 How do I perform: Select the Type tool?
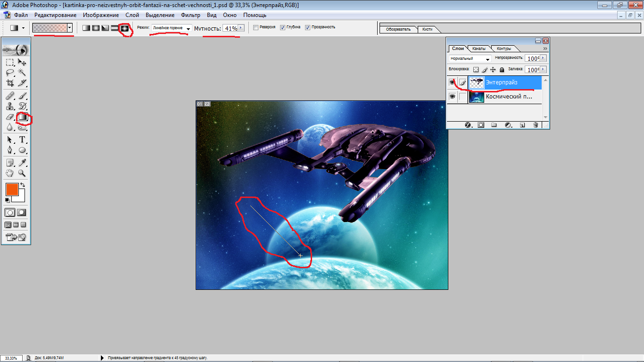tap(22, 140)
